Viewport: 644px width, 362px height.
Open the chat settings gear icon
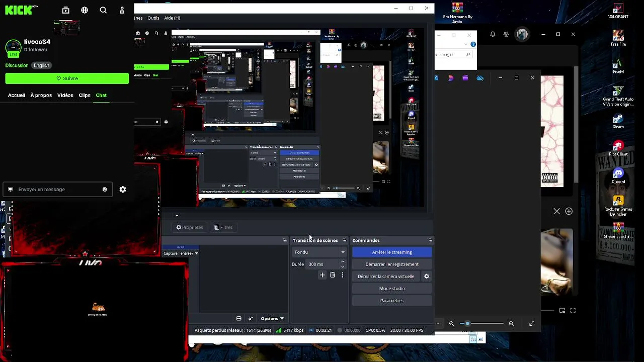pyautogui.click(x=123, y=190)
